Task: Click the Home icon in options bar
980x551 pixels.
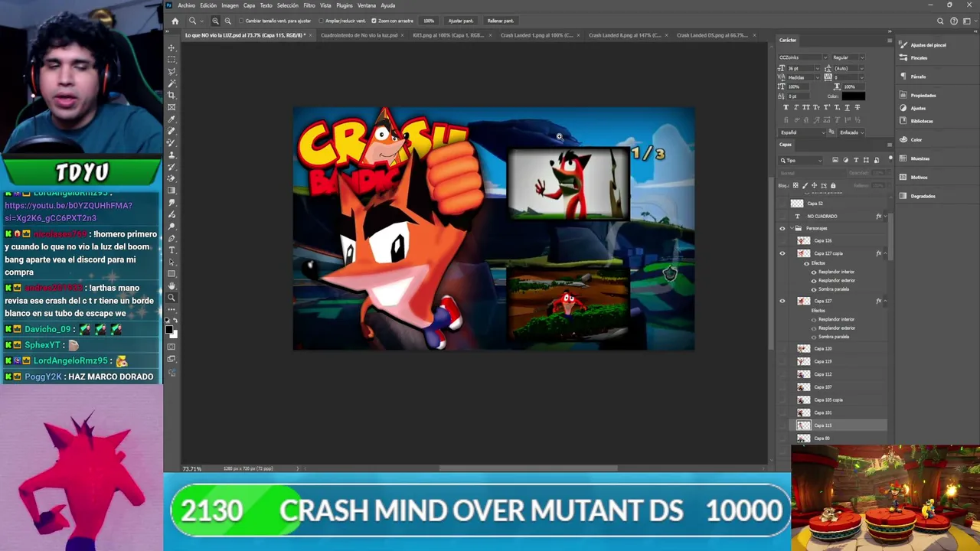Action: click(175, 21)
